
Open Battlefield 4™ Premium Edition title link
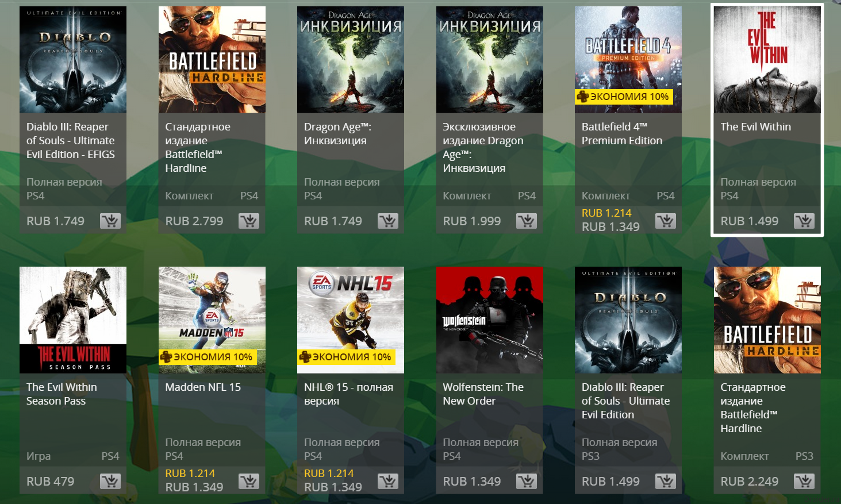(x=622, y=134)
